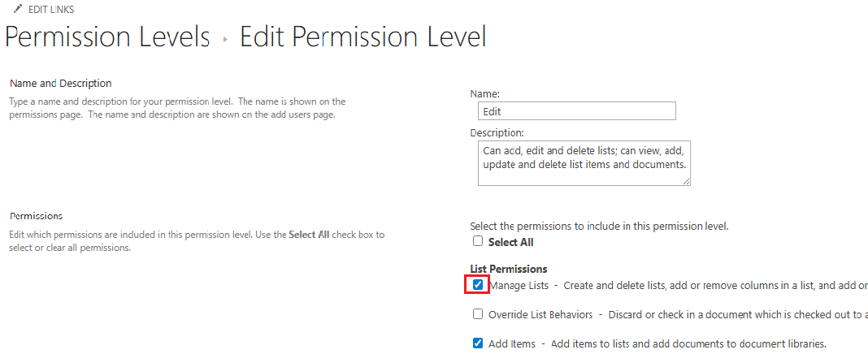Click the Manage Lists label text
Viewport: 868px width, 354px height.
[519, 286]
